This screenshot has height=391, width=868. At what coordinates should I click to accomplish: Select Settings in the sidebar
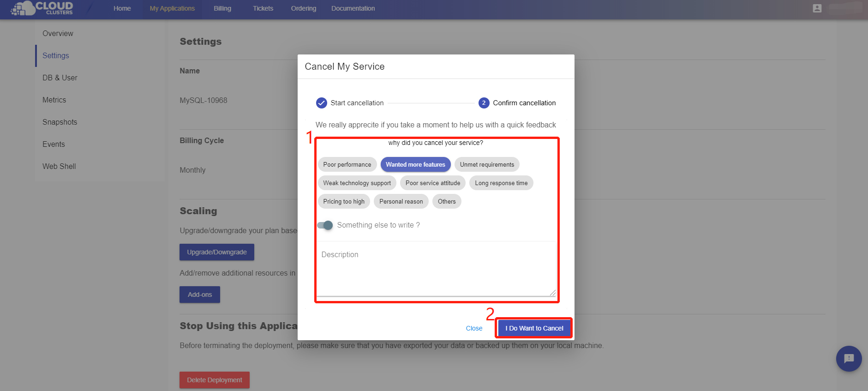point(56,55)
